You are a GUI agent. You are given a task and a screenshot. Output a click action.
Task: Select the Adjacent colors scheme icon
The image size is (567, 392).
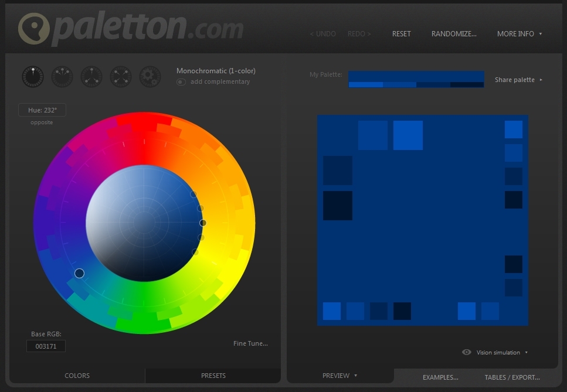point(62,76)
